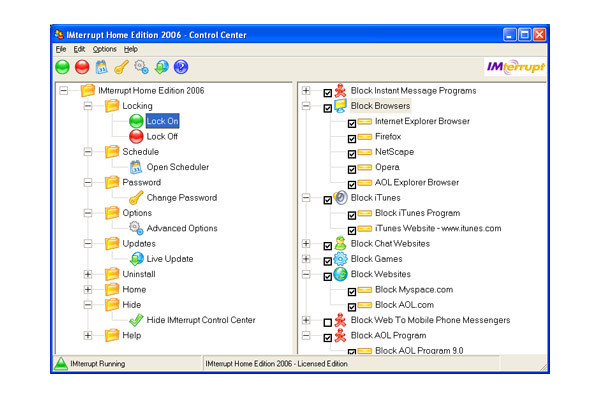Select Change Password in the tree
600x400 pixels.
[x=182, y=198]
